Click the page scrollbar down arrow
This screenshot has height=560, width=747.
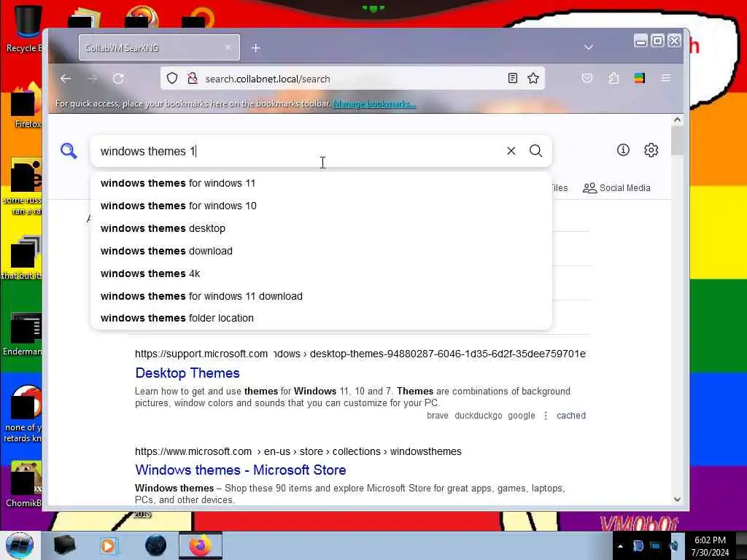pos(677,499)
